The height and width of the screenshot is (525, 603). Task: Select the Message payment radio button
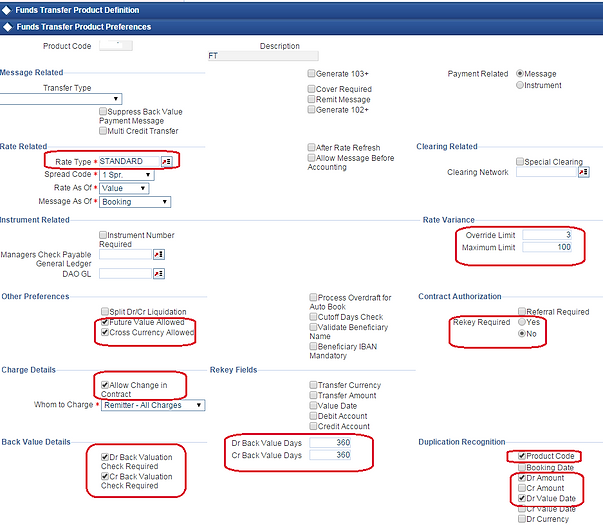[x=520, y=73]
